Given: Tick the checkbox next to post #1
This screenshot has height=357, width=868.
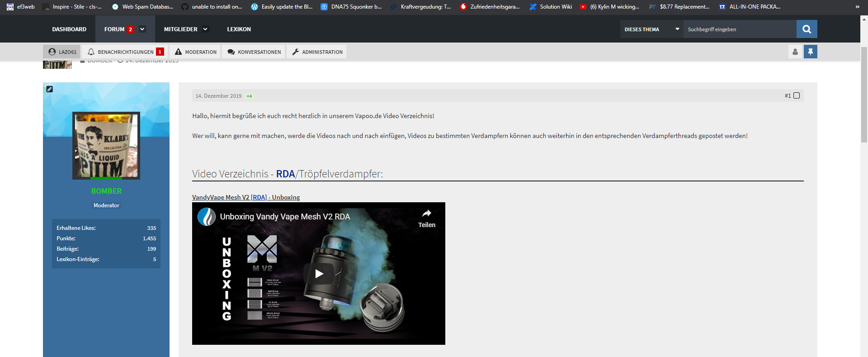Looking at the screenshot, I should click(797, 96).
